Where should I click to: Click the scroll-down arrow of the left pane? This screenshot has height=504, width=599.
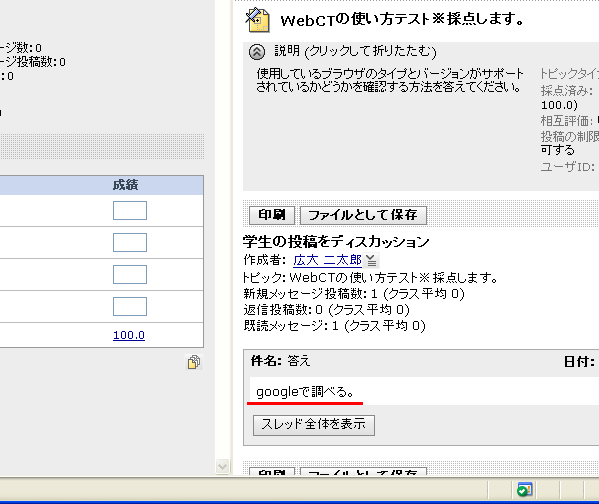click(222, 467)
